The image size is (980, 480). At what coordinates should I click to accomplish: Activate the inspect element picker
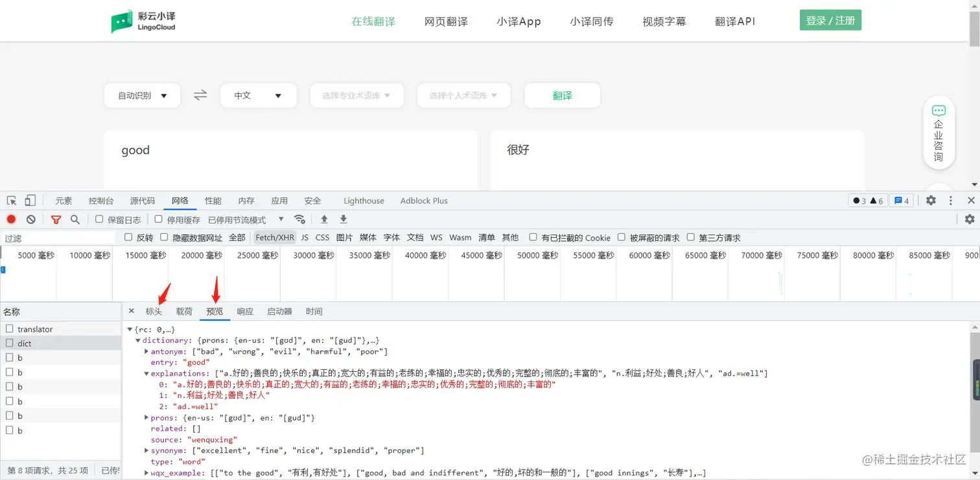coord(12,201)
